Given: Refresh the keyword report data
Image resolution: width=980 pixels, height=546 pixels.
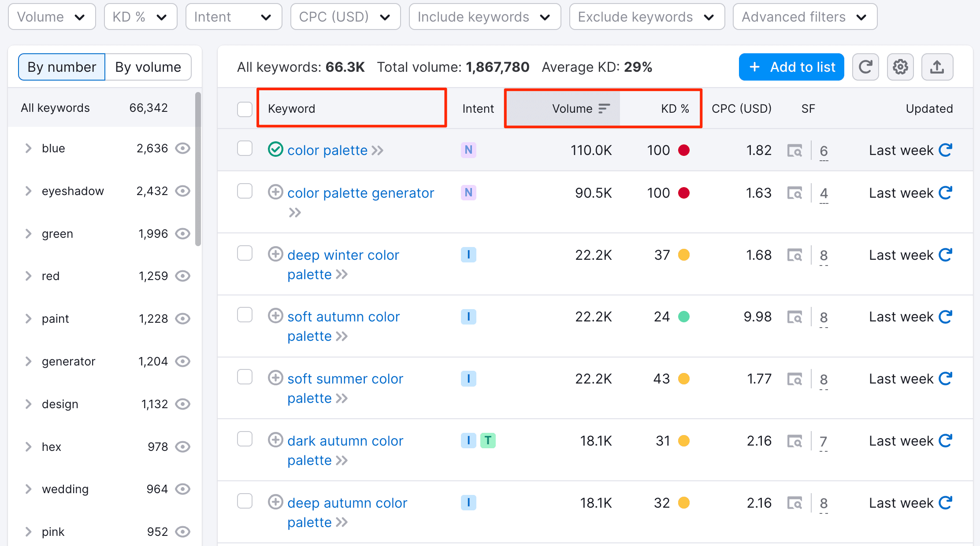Looking at the screenshot, I should click(x=865, y=67).
